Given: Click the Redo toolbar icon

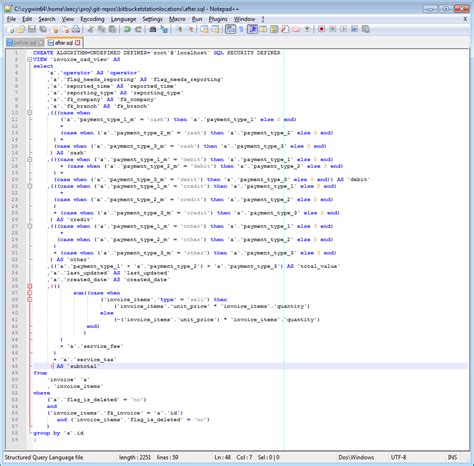Looking at the screenshot, I should click(138, 29).
